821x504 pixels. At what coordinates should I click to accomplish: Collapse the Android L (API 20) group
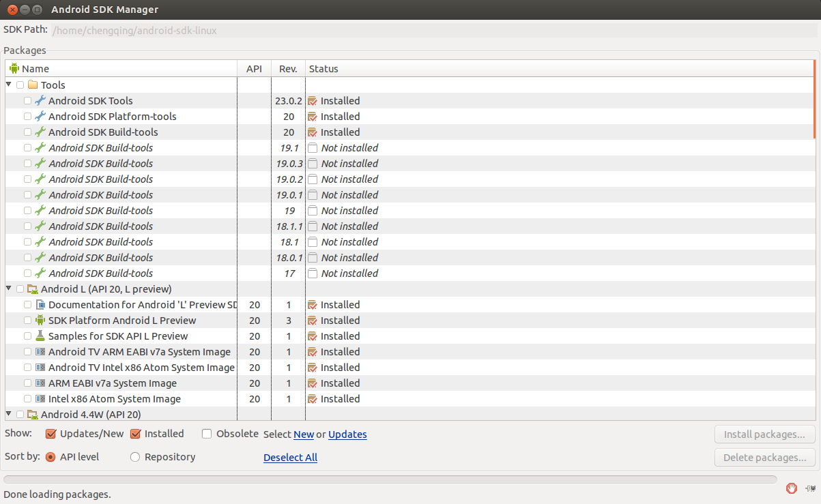pos(9,288)
